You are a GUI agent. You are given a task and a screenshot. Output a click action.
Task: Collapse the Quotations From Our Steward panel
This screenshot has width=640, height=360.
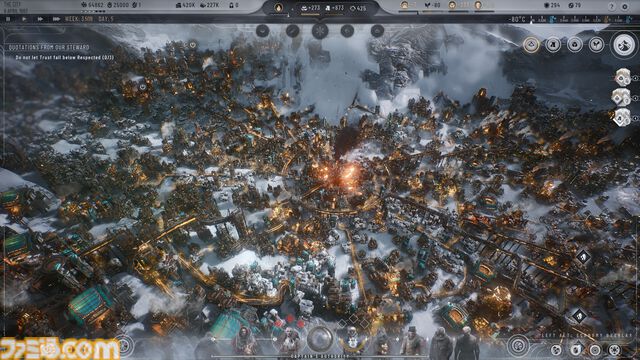[192, 44]
